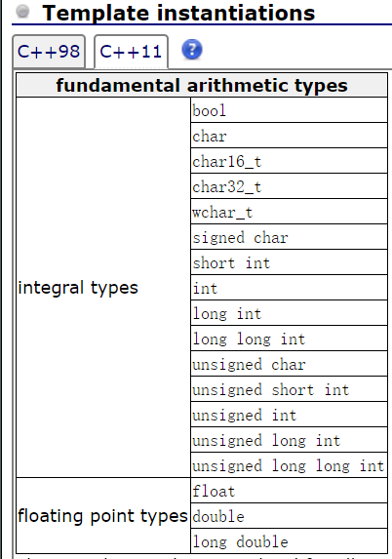The image size is (392, 559).
Task: Click the char32_t type entry
Action: tap(227, 186)
